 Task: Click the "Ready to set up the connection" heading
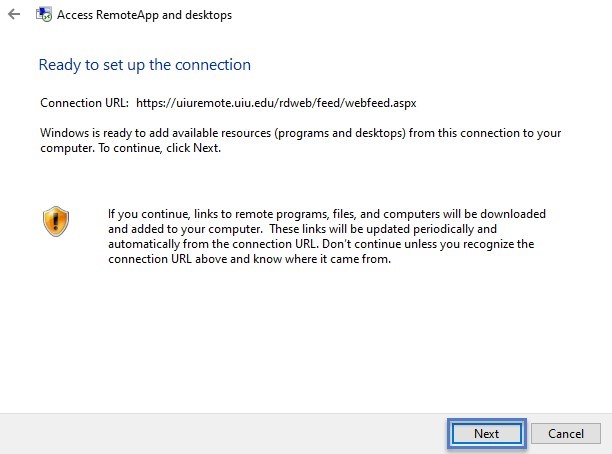click(145, 65)
